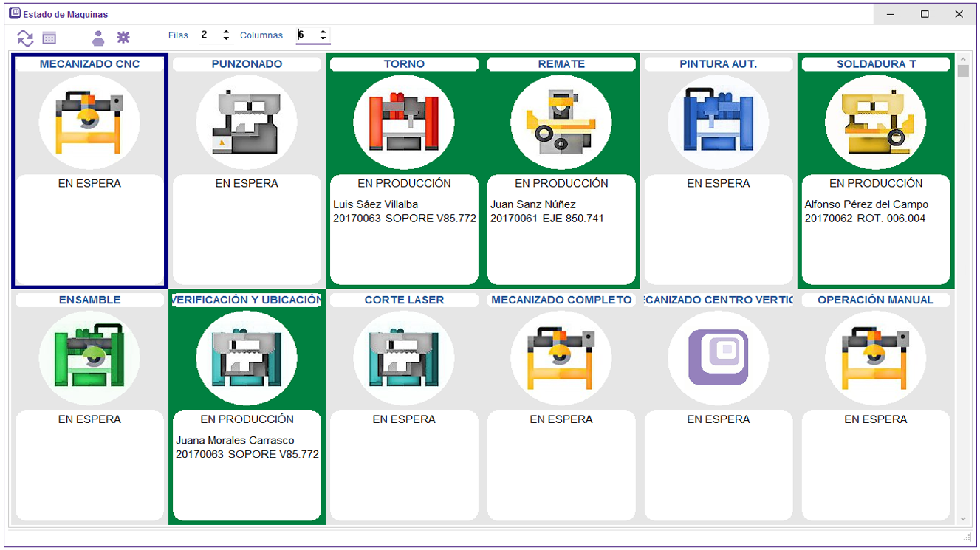980x550 pixels.
Task: Increase the Filas value with up arrow
Action: 226,32
